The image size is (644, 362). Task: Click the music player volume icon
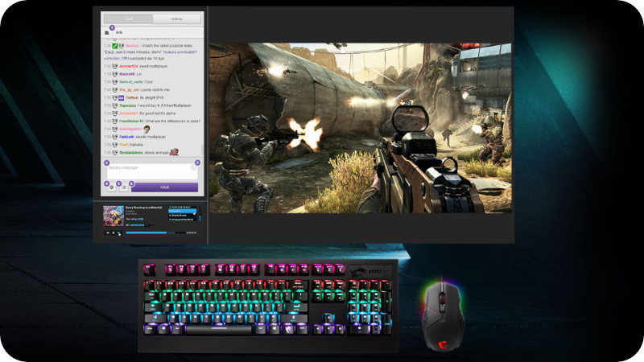point(127,225)
